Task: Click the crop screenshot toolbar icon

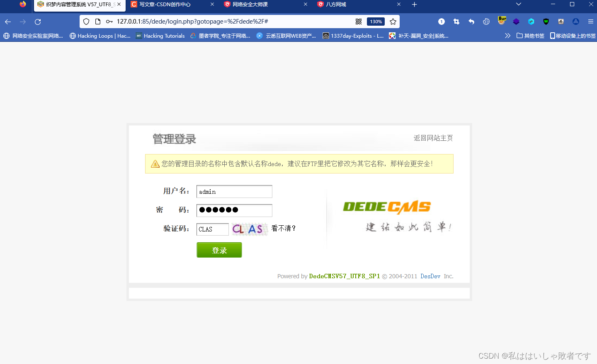Action: (x=456, y=22)
